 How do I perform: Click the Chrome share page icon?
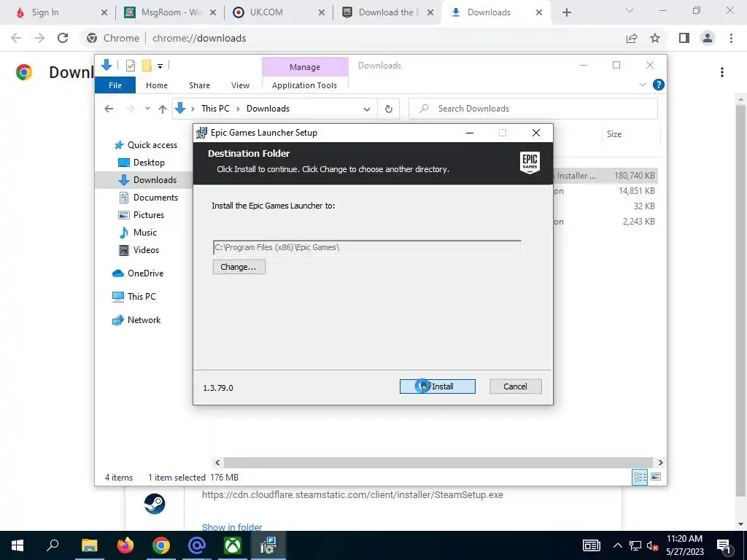click(632, 38)
